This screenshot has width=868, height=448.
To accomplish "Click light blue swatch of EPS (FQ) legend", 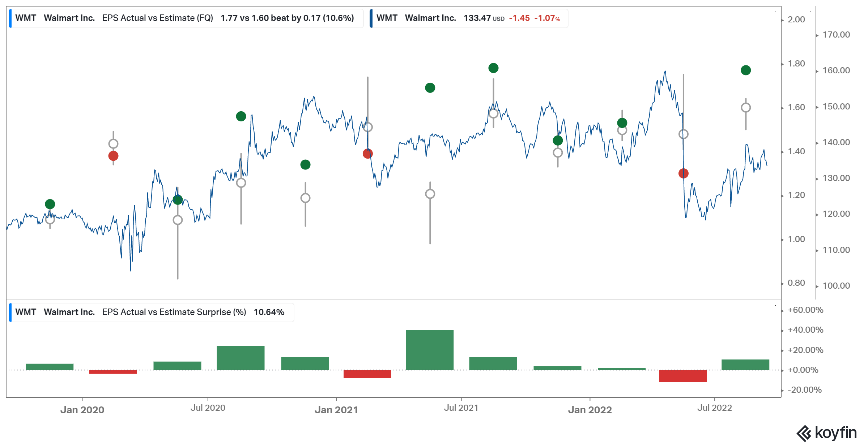I will click(x=10, y=18).
